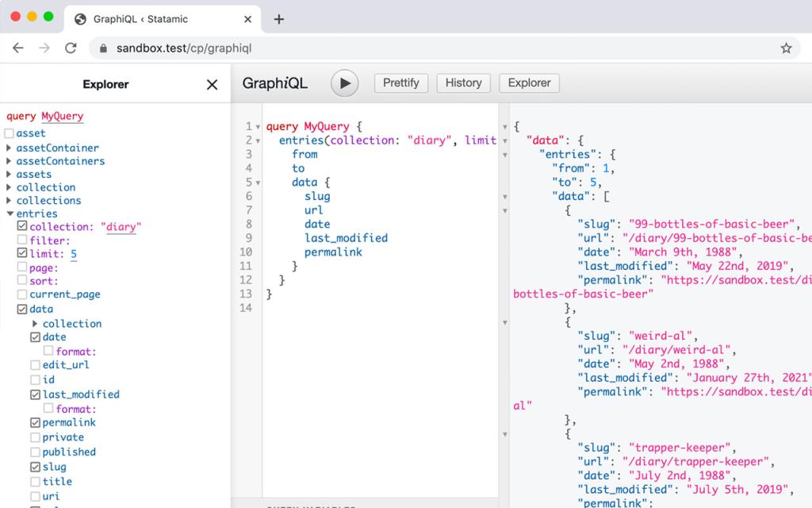Fold query MyQuery at line 1
This screenshot has width=812, height=508.
pos(258,127)
